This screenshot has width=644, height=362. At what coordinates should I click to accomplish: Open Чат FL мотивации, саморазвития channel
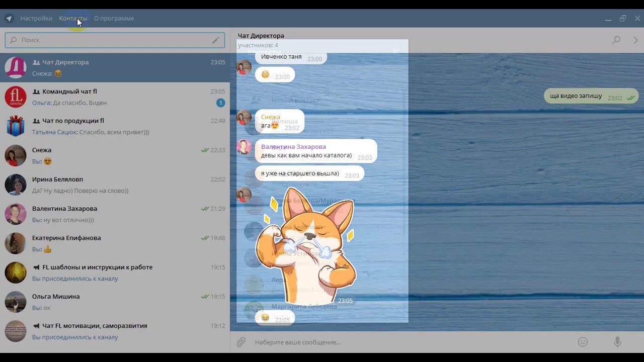(x=115, y=331)
